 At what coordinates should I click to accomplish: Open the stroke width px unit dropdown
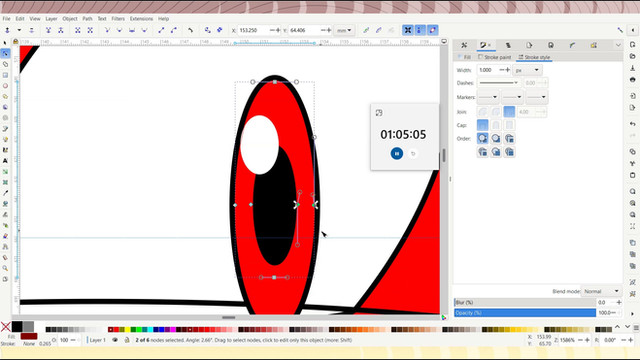pyautogui.click(x=527, y=70)
